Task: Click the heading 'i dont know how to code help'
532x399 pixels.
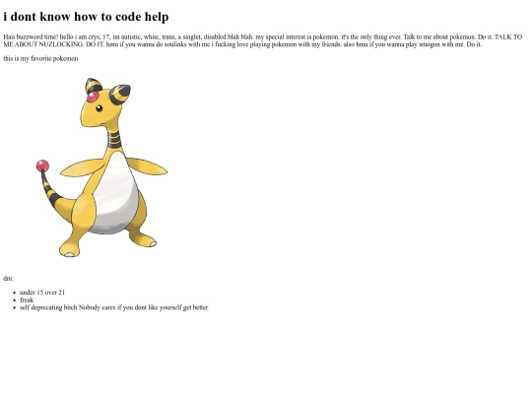Action: (x=86, y=17)
